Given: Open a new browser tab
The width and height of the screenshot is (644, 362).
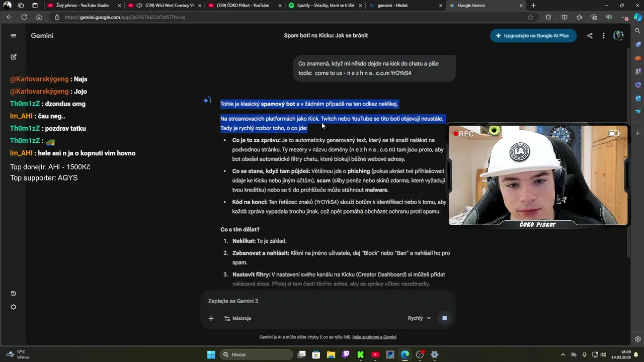Looking at the screenshot, I should pos(533,6).
